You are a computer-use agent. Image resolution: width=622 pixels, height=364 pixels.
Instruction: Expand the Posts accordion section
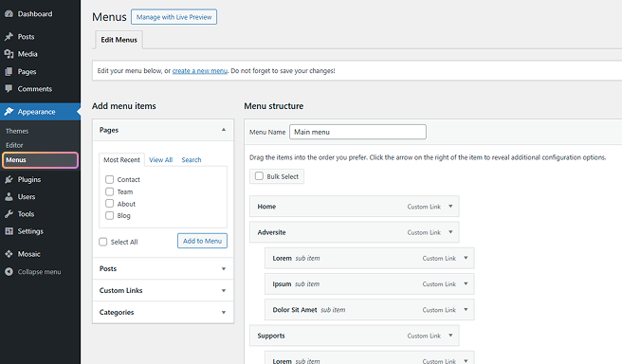[x=163, y=269]
